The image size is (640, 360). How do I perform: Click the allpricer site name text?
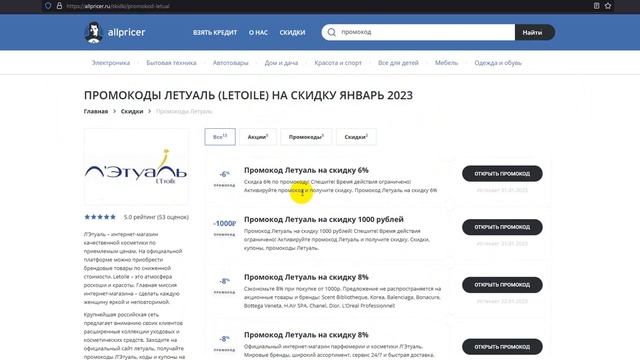[x=127, y=32]
